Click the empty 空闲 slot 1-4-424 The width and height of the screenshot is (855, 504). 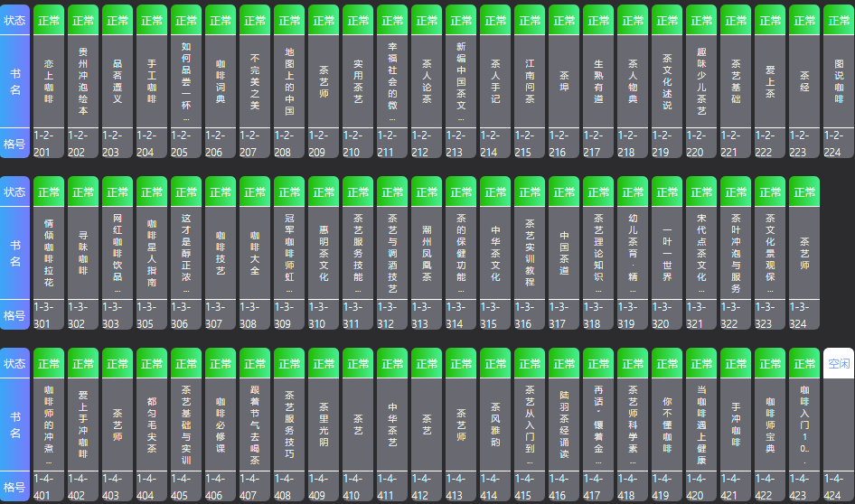(x=839, y=363)
